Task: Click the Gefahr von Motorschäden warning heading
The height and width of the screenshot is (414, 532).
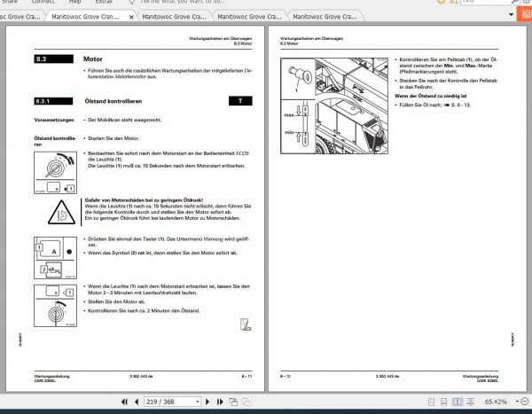Action: (144, 200)
